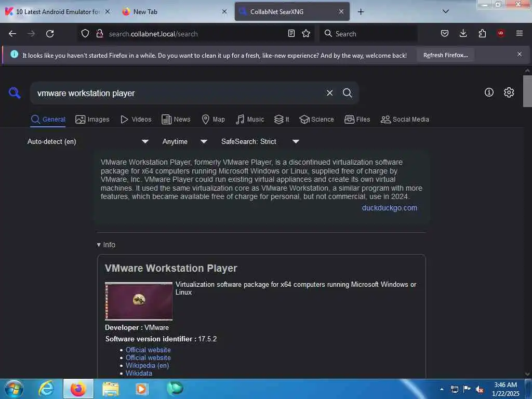Submit the search with the magnifier button
This screenshot has height=399, width=532.
click(347, 93)
